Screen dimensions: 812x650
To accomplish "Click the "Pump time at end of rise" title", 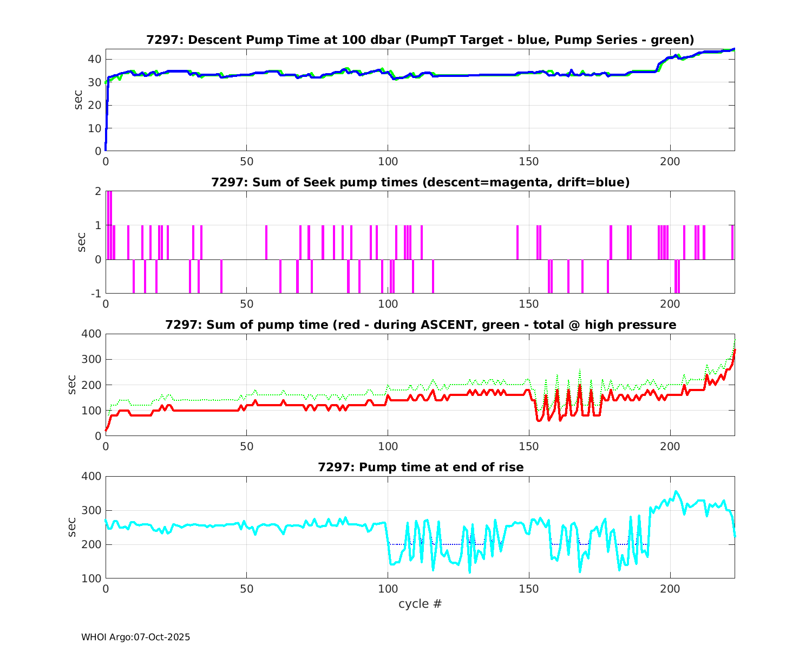I will click(x=420, y=467).
